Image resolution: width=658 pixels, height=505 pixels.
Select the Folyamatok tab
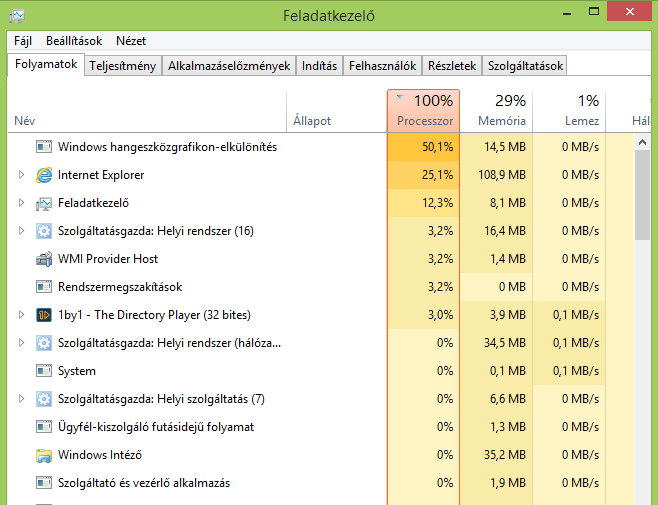46,64
